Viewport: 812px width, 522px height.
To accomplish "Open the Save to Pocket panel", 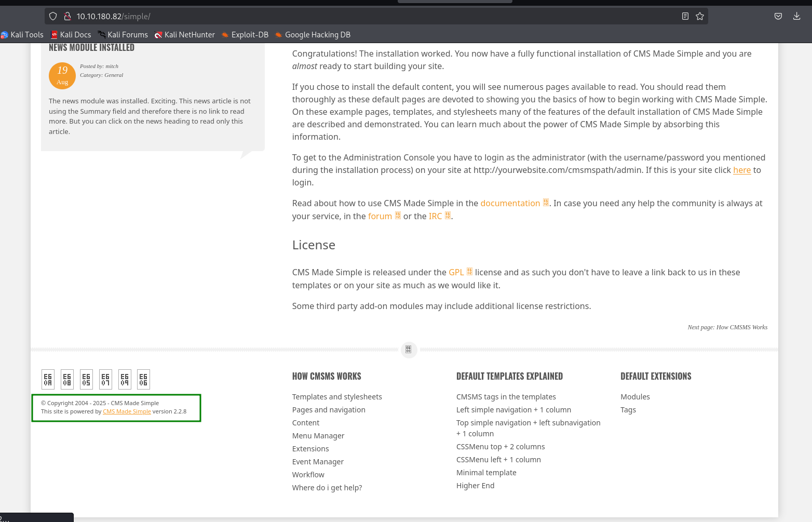I will 778,16.
